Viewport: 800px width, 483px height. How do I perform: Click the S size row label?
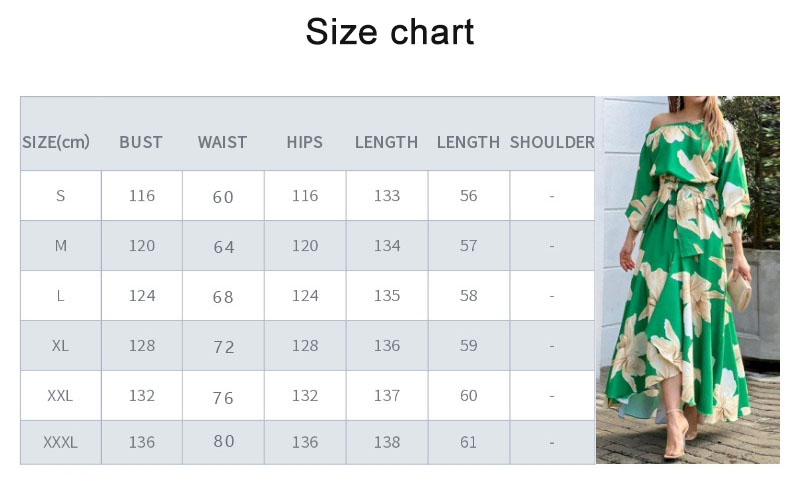pyautogui.click(x=61, y=196)
